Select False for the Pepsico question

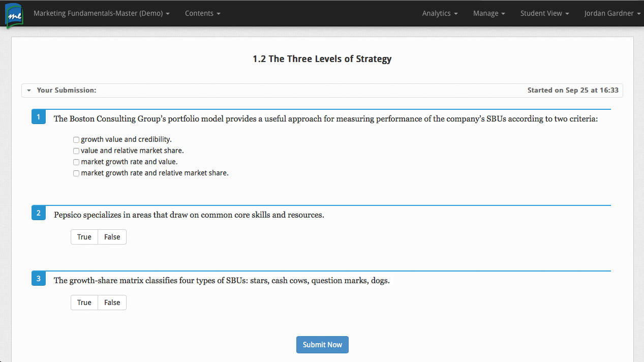click(112, 236)
